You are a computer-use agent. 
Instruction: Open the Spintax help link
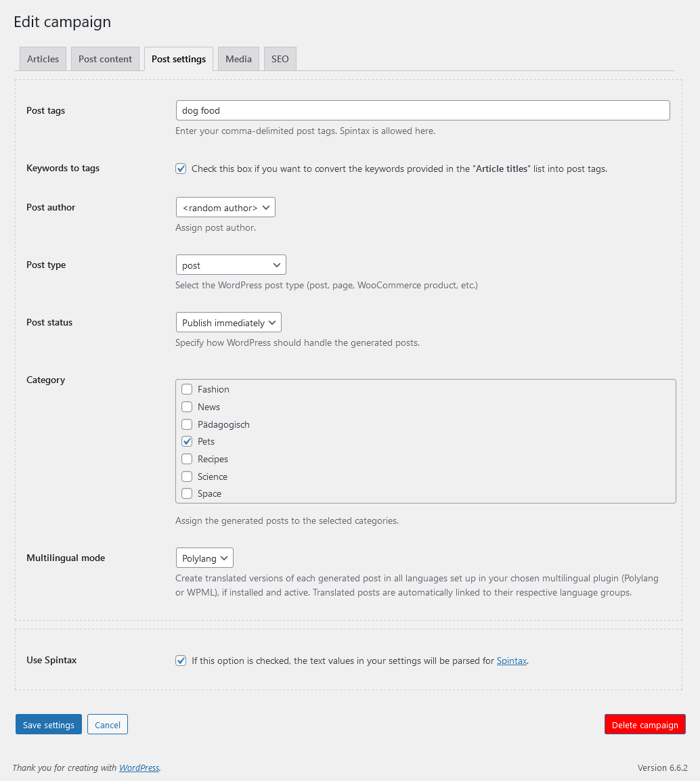[x=511, y=661]
